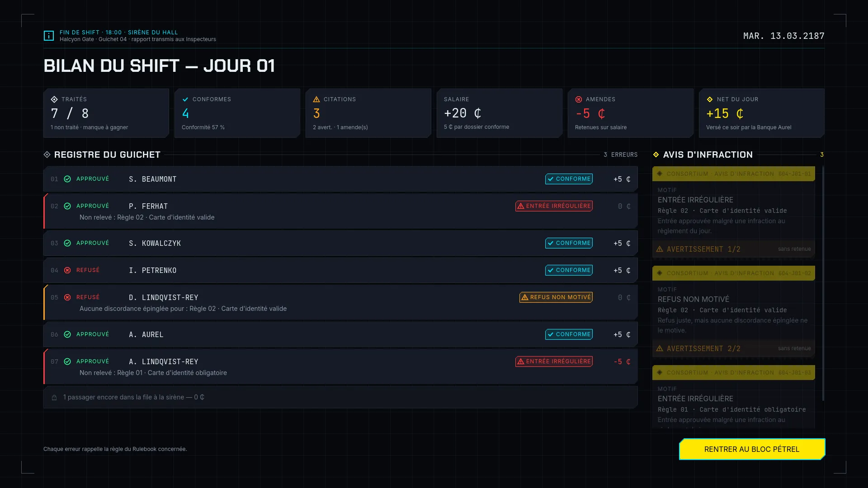This screenshot has height=488, width=868.
Task: Click the +15 ₵ net du jour value
Action: (x=725, y=113)
